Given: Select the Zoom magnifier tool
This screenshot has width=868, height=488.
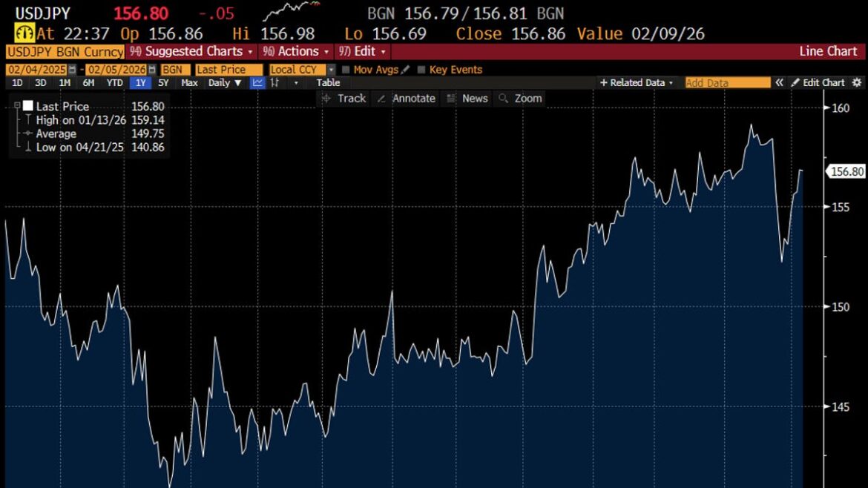Looking at the screenshot, I should [x=525, y=98].
